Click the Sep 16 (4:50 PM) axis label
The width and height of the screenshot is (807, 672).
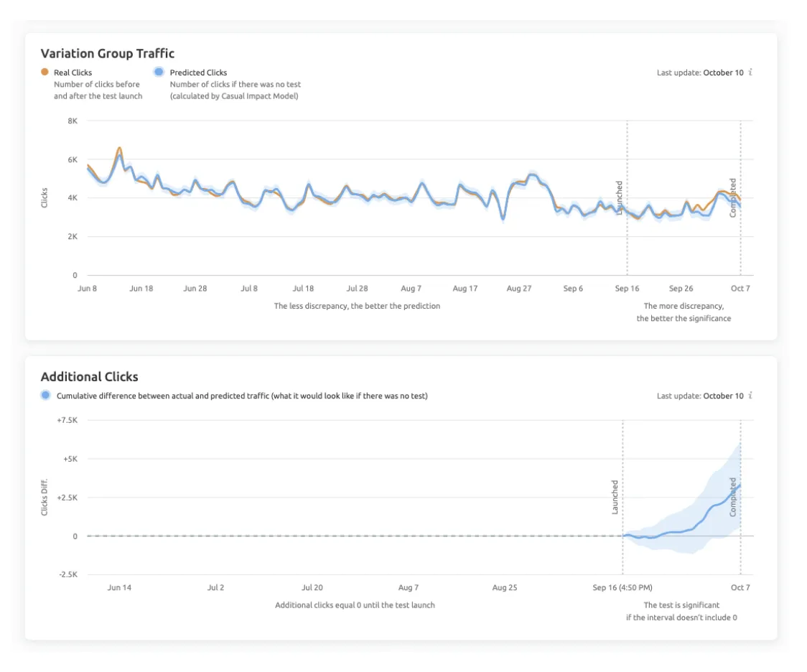pyautogui.click(x=622, y=587)
